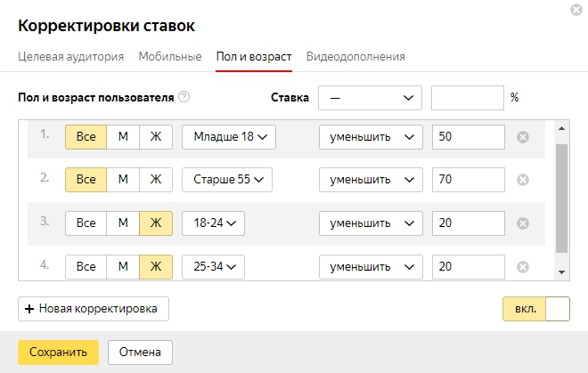Click the Сохранить button
588x373 pixels.
click(x=59, y=353)
